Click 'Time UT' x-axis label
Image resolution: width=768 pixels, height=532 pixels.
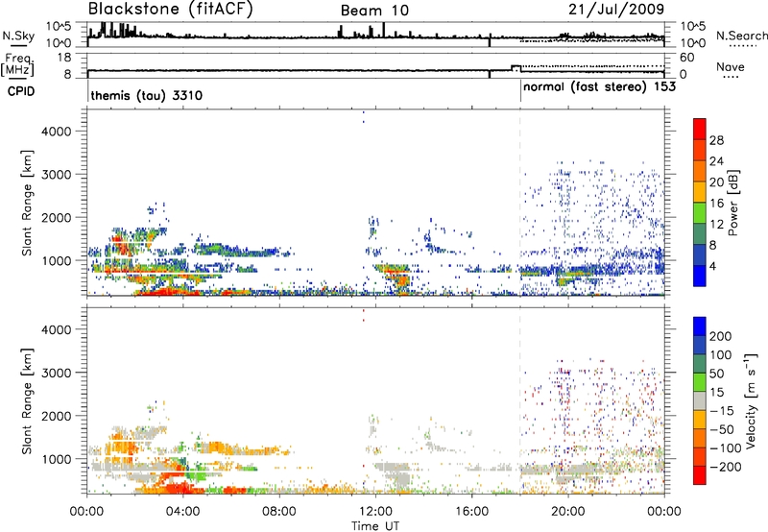(375, 526)
